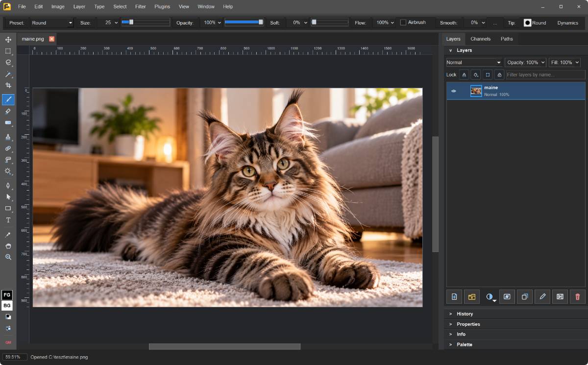Choose the Eyedropper tool
This screenshot has height=365, width=588.
pyautogui.click(x=8, y=235)
